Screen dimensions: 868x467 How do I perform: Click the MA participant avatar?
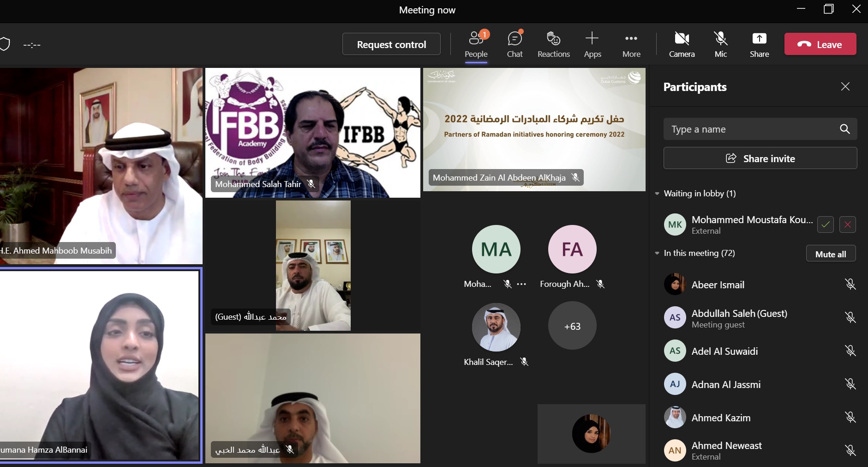click(496, 249)
